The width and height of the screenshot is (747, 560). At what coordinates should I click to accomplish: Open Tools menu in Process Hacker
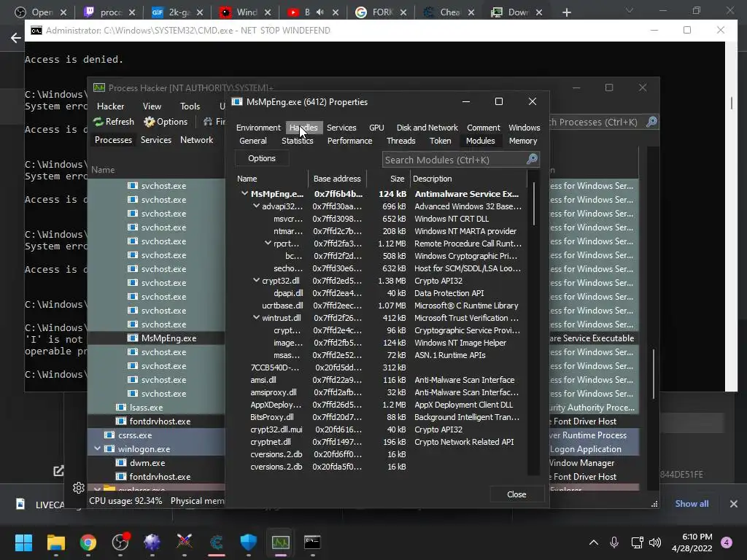point(190,106)
